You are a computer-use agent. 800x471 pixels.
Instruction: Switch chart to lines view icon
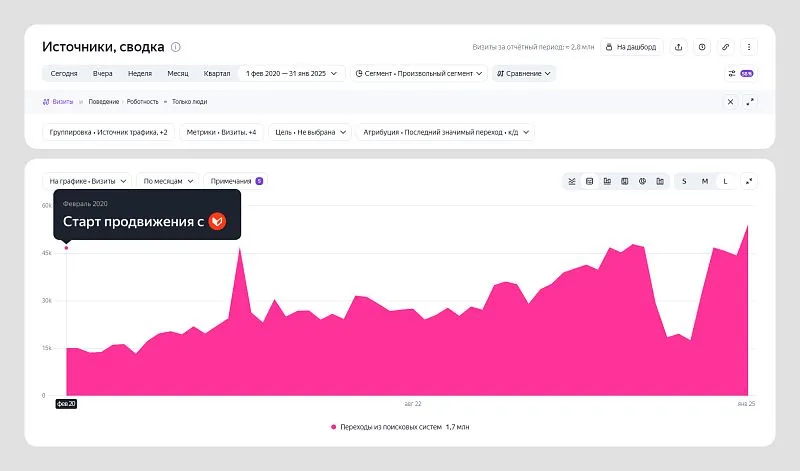point(572,181)
